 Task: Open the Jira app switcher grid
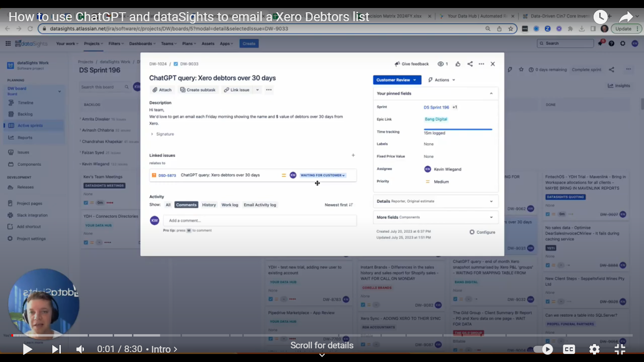tap(8, 43)
